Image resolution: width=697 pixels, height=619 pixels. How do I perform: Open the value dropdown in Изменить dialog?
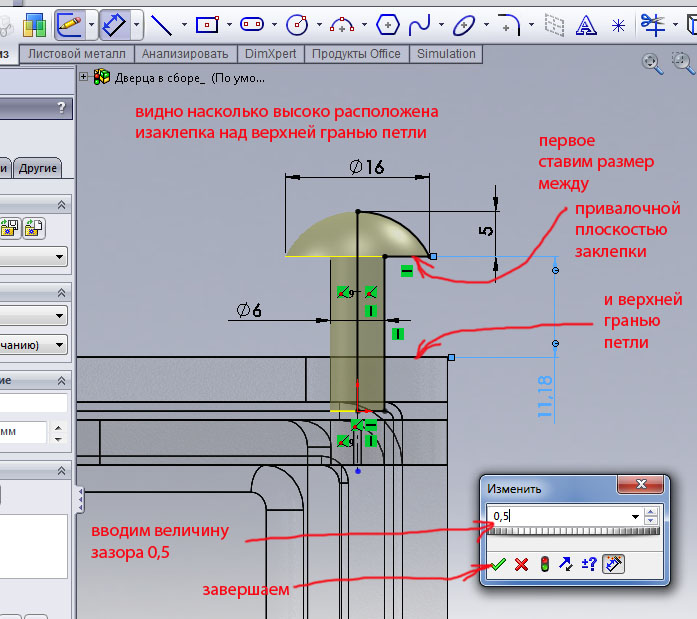[635, 516]
